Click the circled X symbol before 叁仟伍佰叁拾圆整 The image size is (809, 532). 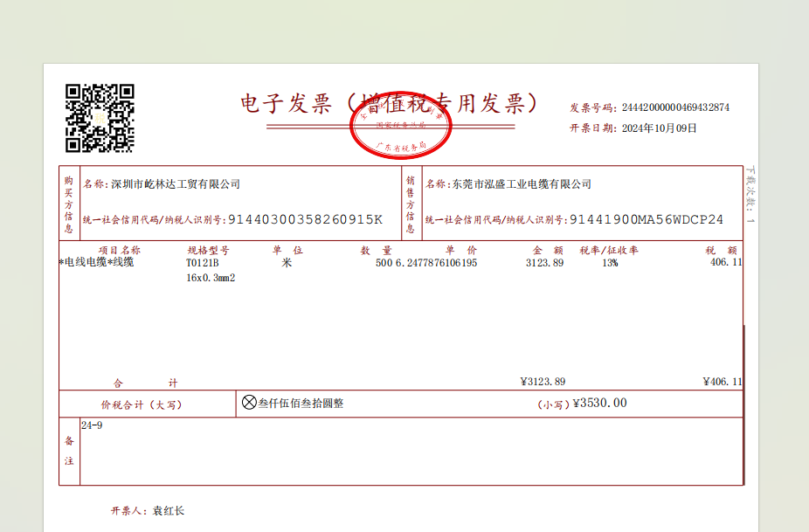(249, 402)
